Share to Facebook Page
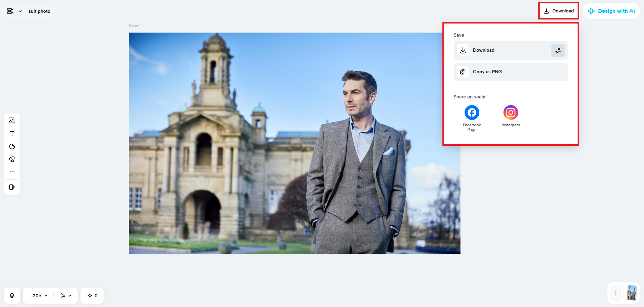Viewport: 644px width, 307px height. click(x=472, y=113)
